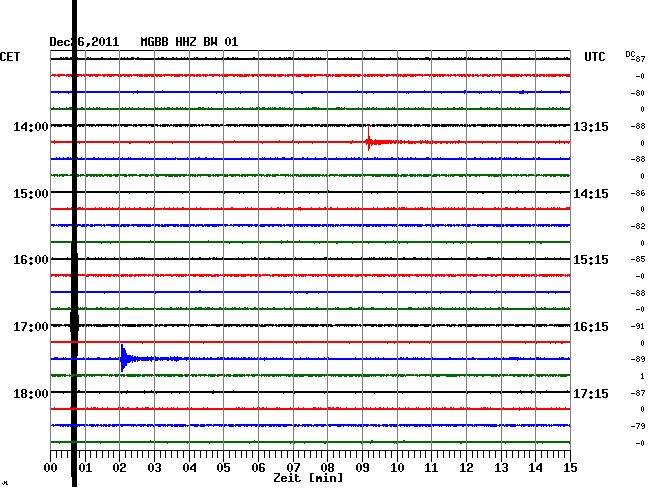
Task: Click the '10' minute axis label
Action: click(x=397, y=468)
